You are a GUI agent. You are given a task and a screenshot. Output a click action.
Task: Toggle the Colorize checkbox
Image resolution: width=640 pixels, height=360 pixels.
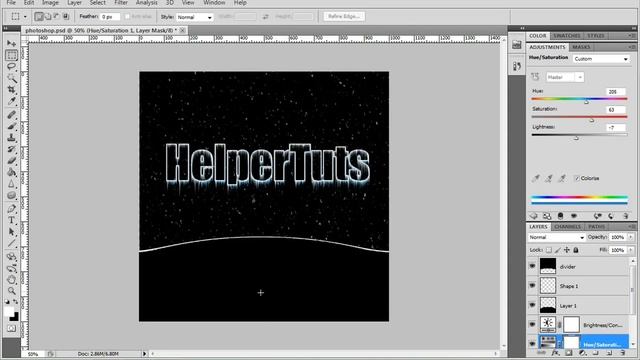577,178
